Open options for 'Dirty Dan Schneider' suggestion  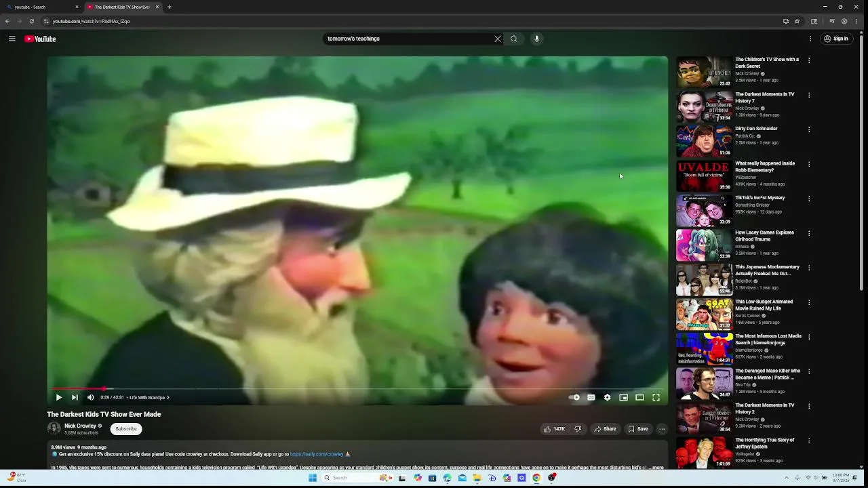tap(808, 129)
